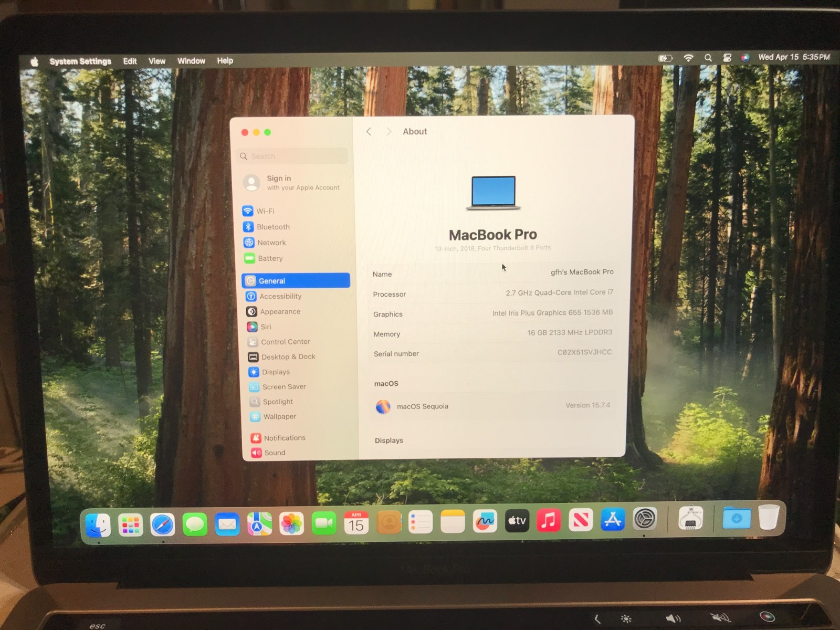This screenshot has height=630, width=840.
Task: Open Battery settings pane
Action: click(264, 258)
